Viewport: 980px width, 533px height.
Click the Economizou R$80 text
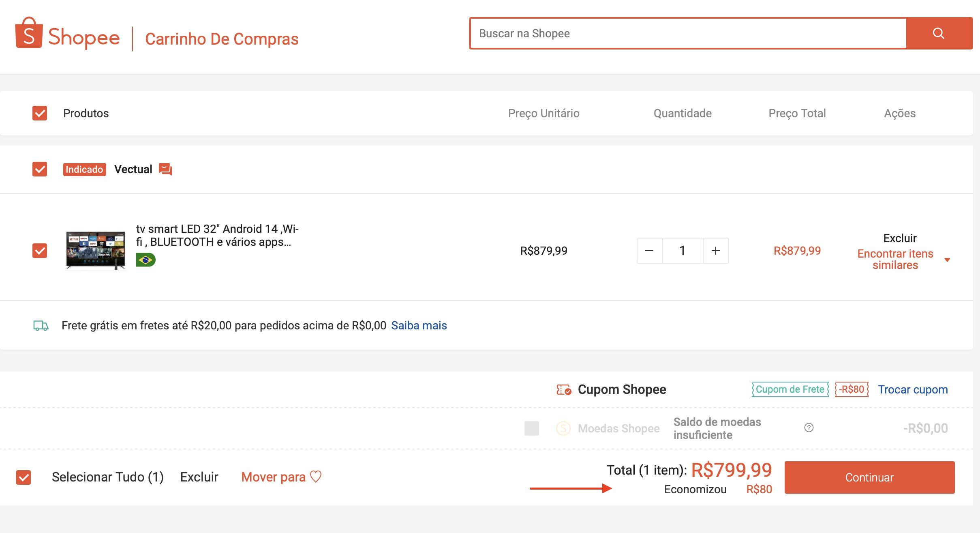(718, 490)
